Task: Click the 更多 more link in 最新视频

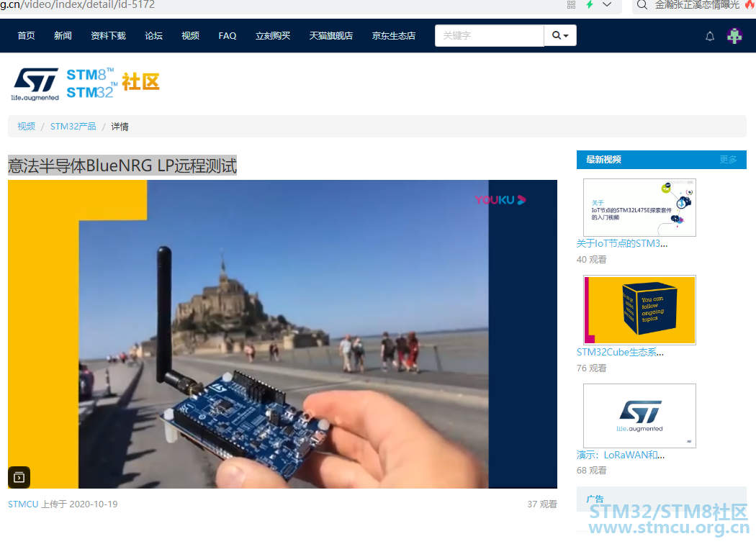Action: pos(728,160)
